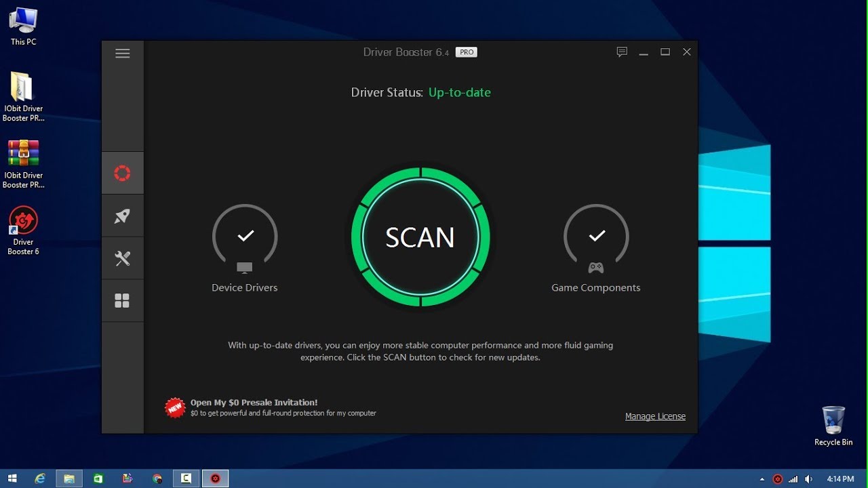Select the This PC desktop icon
The image size is (868, 488).
[x=23, y=26]
